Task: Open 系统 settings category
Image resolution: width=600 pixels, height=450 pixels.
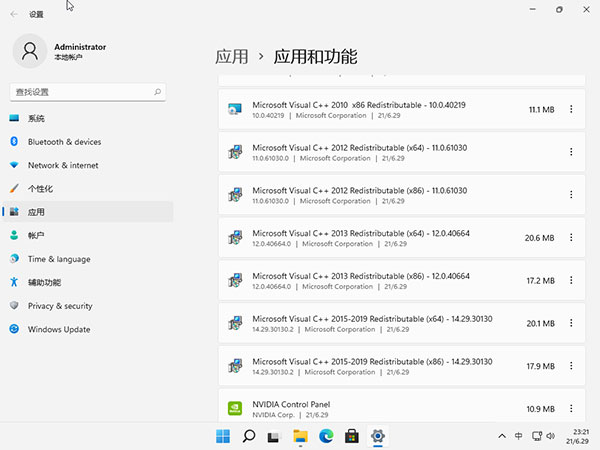Action: click(88, 118)
